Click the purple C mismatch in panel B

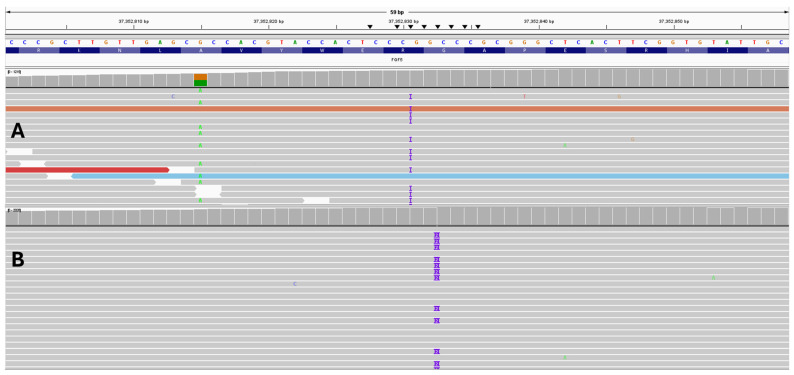point(295,284)
